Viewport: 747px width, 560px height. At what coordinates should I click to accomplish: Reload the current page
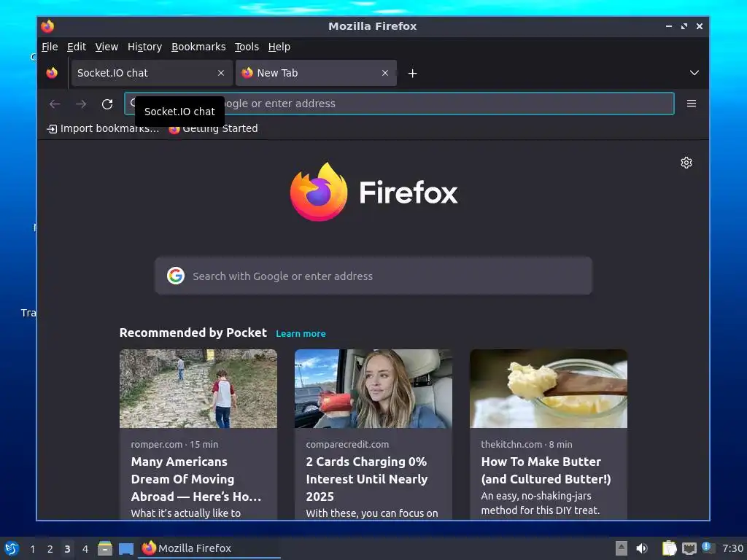coord(107,104)
